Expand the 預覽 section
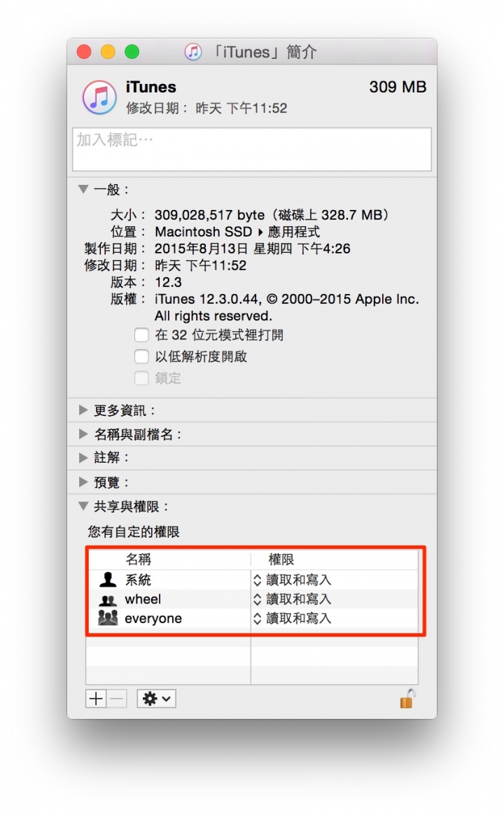Screen dimensions: 504x815 (x=83, y=482)
